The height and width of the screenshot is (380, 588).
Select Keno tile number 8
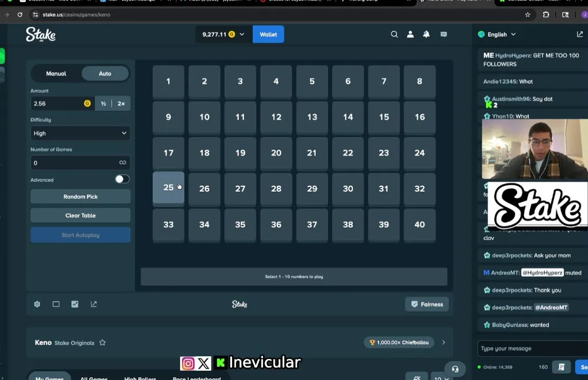tap(420, 82)
